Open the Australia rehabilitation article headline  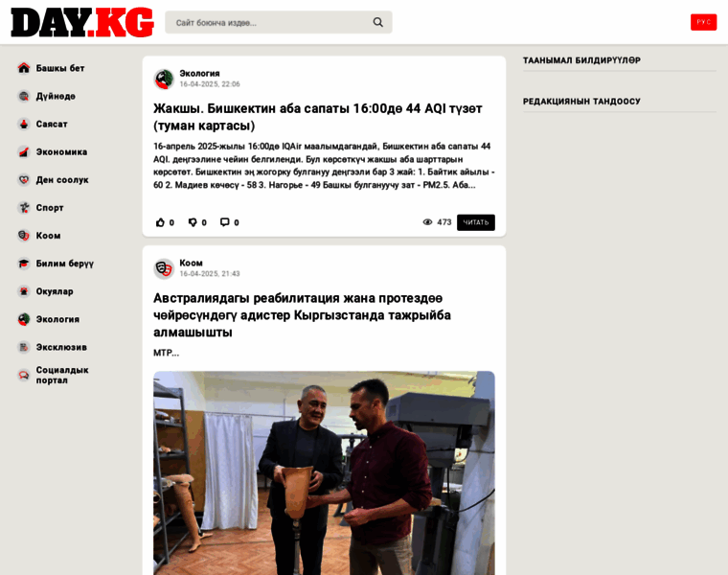point(302,315)
